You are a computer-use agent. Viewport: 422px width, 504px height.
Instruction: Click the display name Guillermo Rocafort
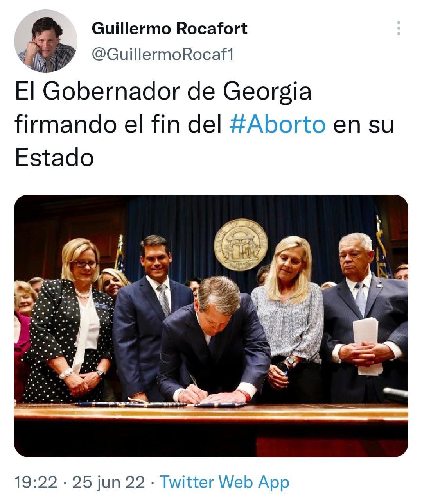click(169, 29)
